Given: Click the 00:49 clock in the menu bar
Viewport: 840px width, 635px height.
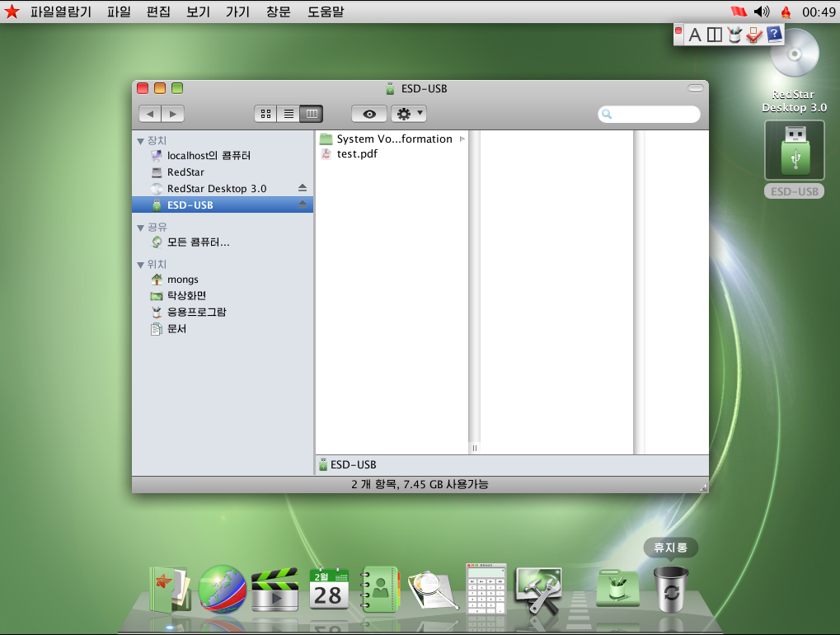Looking at the screenshot, I should 818,12.
